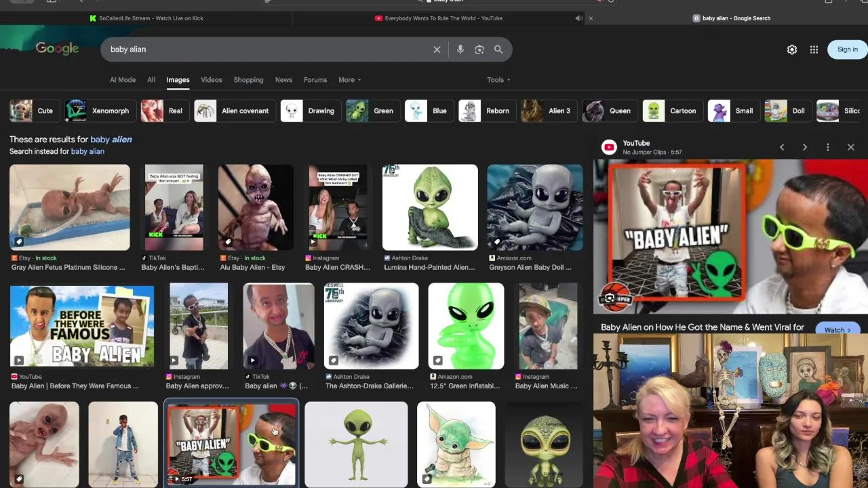
Task: Open the Google apps grid
Action: [814, 49]
